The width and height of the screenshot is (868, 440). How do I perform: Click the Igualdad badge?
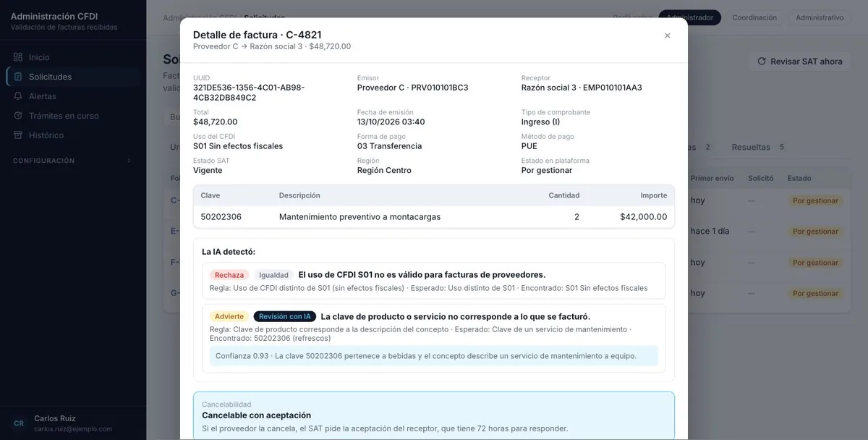(273, 275)
